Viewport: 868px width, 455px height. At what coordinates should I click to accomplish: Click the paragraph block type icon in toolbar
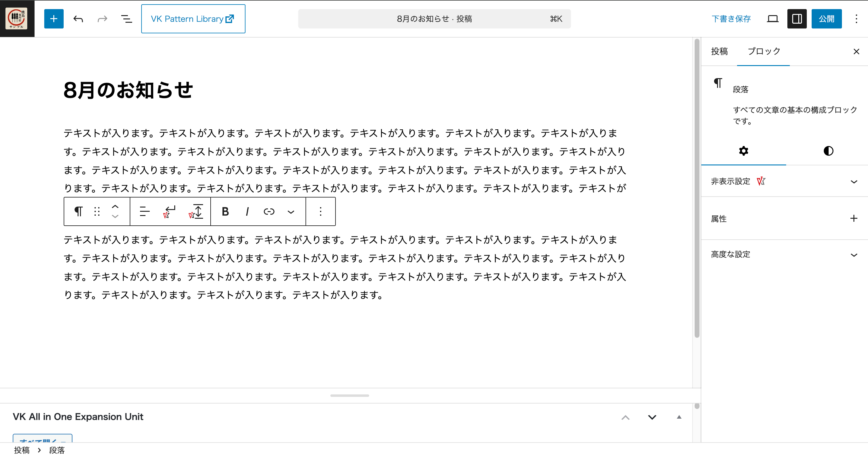[78, 211]
